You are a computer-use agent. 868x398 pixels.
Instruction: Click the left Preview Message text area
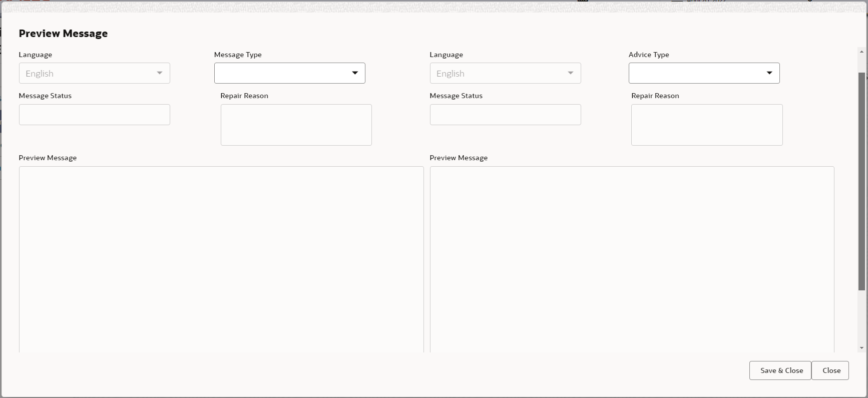(x=221, y=259)
